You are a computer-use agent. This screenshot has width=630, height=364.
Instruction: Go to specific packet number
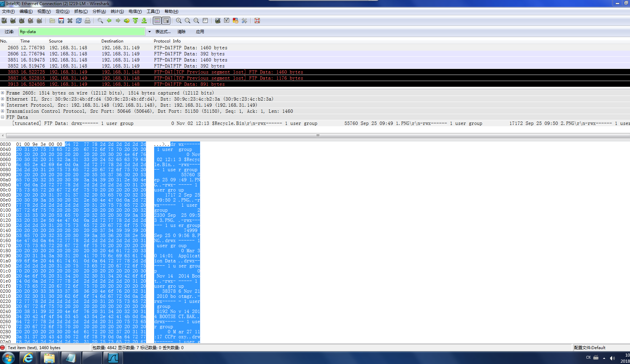pyautogui.click(x=126, y=21)
